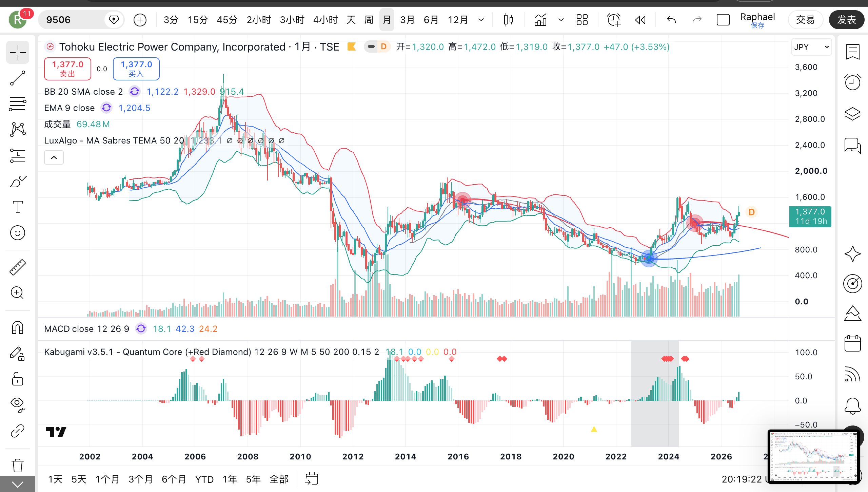This screenshot has height=492, width=868.
Task: Set the range to 3个月
Action: [141, 479]
